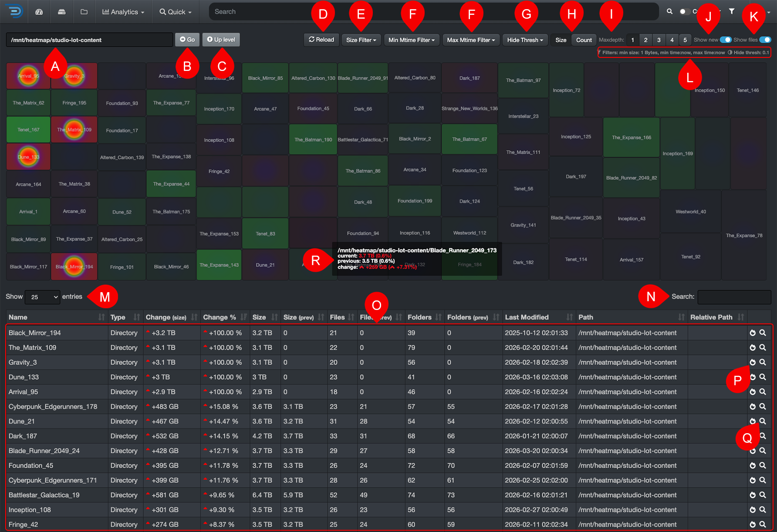Click the Diskover logo icon
The height and width of the screenshot is (532, 777).
(15, 11)
